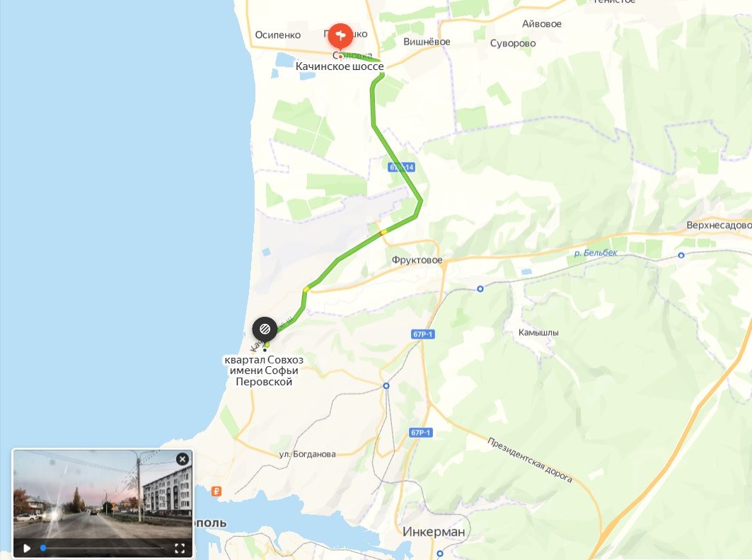Click the Президентская дорога road label
Screen dimensions: 752x560
(530, 460)
